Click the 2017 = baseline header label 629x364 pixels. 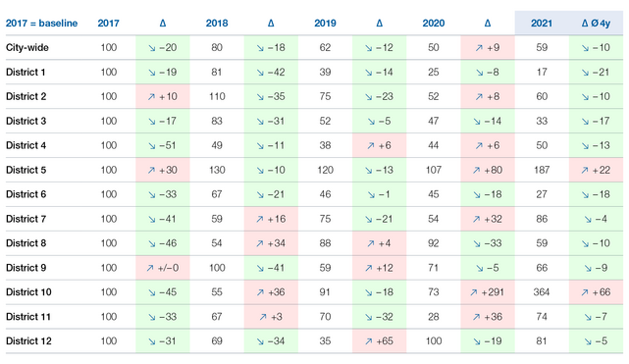click(x=42, y=24)
